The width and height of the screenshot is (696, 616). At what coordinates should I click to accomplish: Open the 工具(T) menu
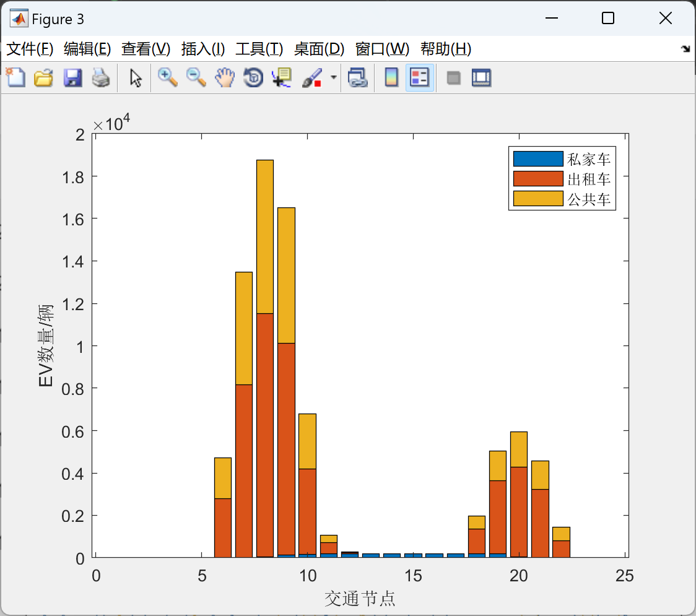(x=259, y=49)
